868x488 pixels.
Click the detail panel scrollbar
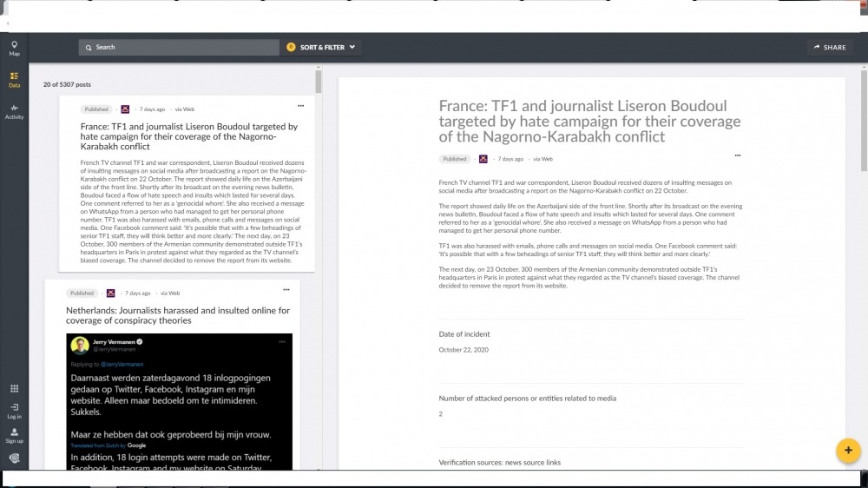[865, 121]
